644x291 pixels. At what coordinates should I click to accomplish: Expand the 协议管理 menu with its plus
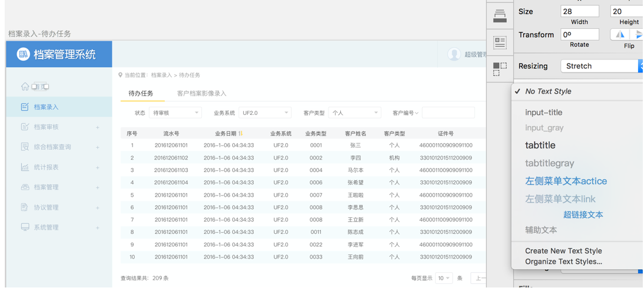pos(98,207)
